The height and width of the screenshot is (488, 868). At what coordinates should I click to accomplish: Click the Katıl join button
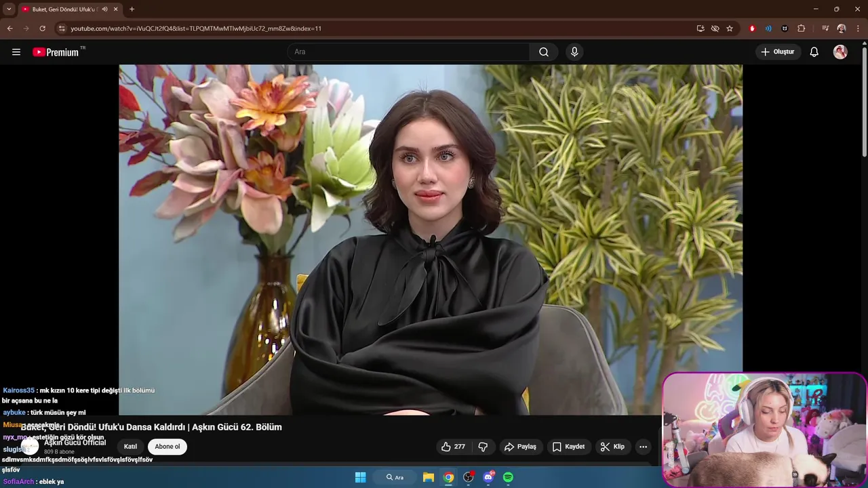click(x=130, y=447)
